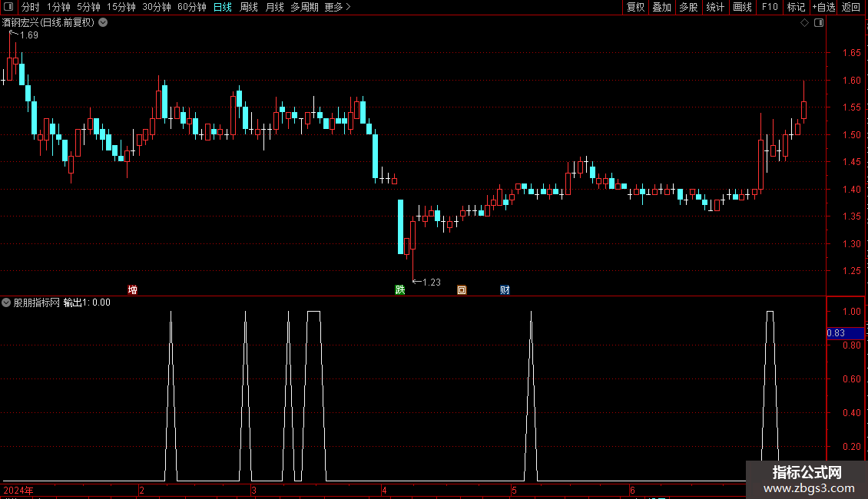Open the 多股 multi-stock view
868x499 pixels.
click(688, 7)
